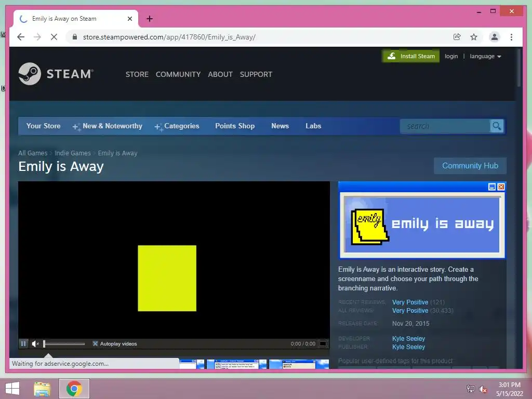Open the STORE menu item
The image size is (532, 399).
pyautogui.click(x=137, y=74)
